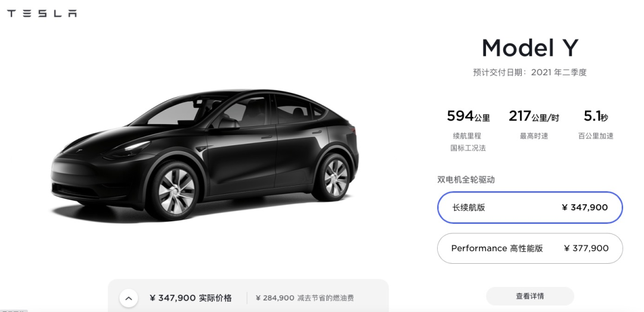This screenshot has height=312, width=644.
Task: Select the 594公里 range figure
Action: (468, 117)
